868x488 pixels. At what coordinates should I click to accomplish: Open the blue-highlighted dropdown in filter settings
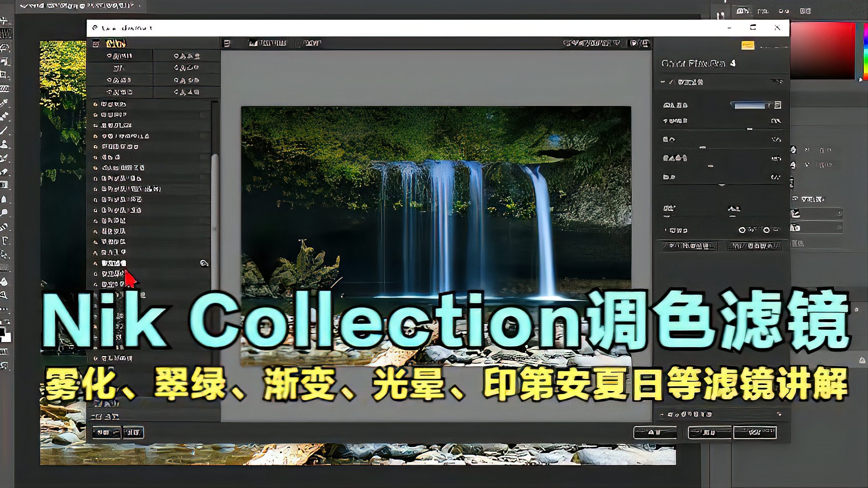pyautogui.click(x=751, y=105)
